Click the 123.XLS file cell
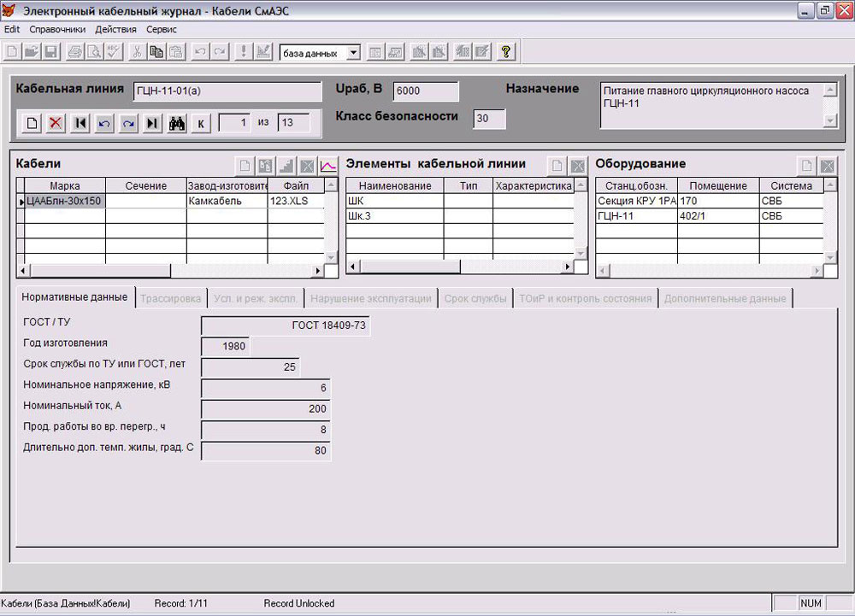 click(x=296, y=201)
